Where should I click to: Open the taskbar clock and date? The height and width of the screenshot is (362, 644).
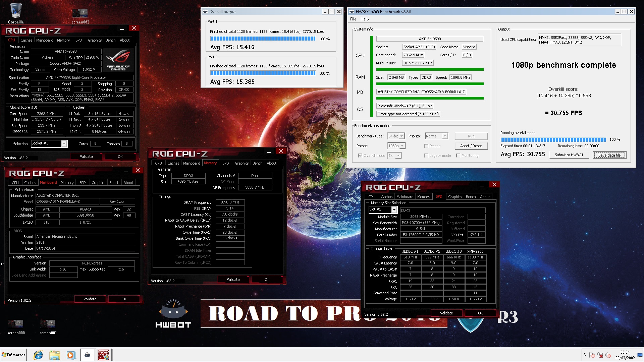pos(625,355)
